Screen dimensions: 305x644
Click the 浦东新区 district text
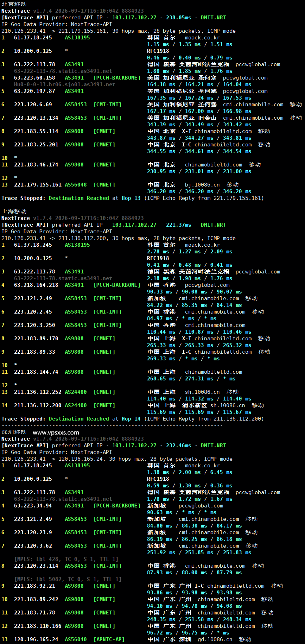[195, 405]
